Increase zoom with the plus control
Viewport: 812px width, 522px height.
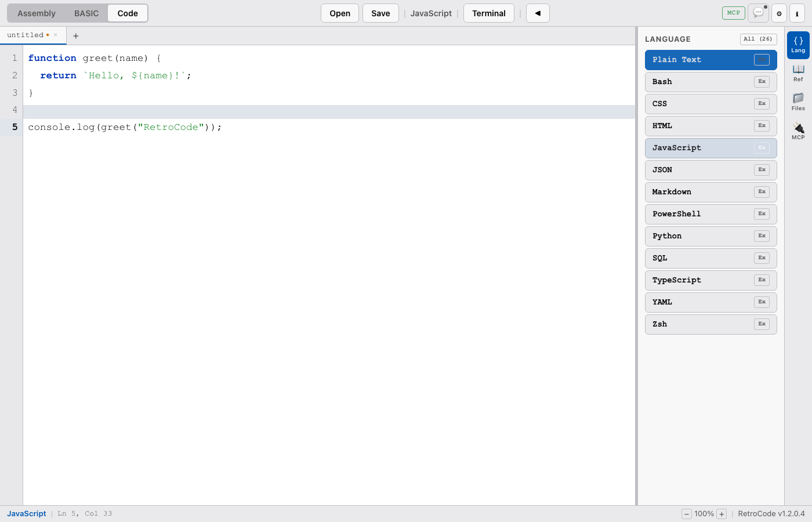click(x=721, y=514)
